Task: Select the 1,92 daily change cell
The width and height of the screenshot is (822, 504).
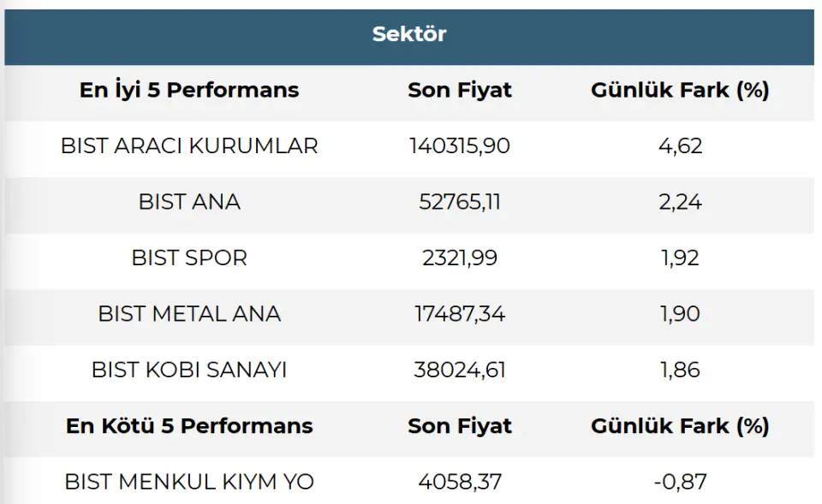Action: pos(680,258)
